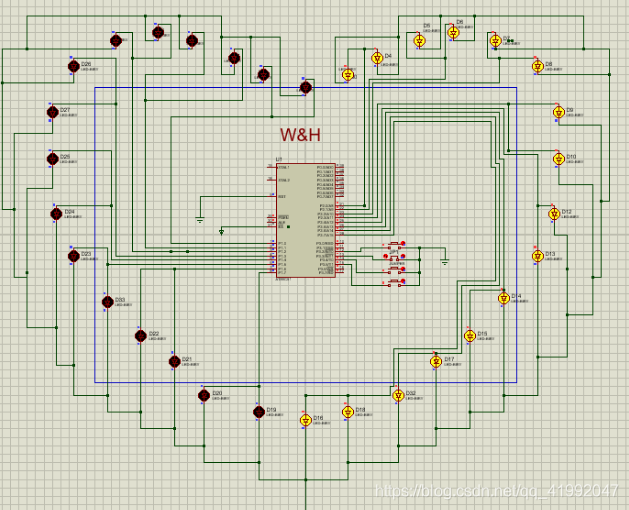Select dark red LED D33
Image resolution: width=629 pixels, height=510 pixels.
(x=107, y=303)
